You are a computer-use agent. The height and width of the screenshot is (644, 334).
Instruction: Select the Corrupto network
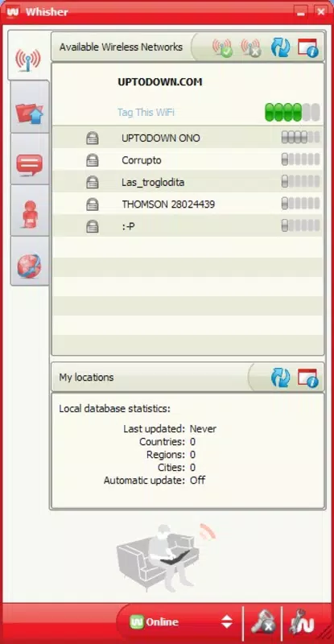click(188, 159)
